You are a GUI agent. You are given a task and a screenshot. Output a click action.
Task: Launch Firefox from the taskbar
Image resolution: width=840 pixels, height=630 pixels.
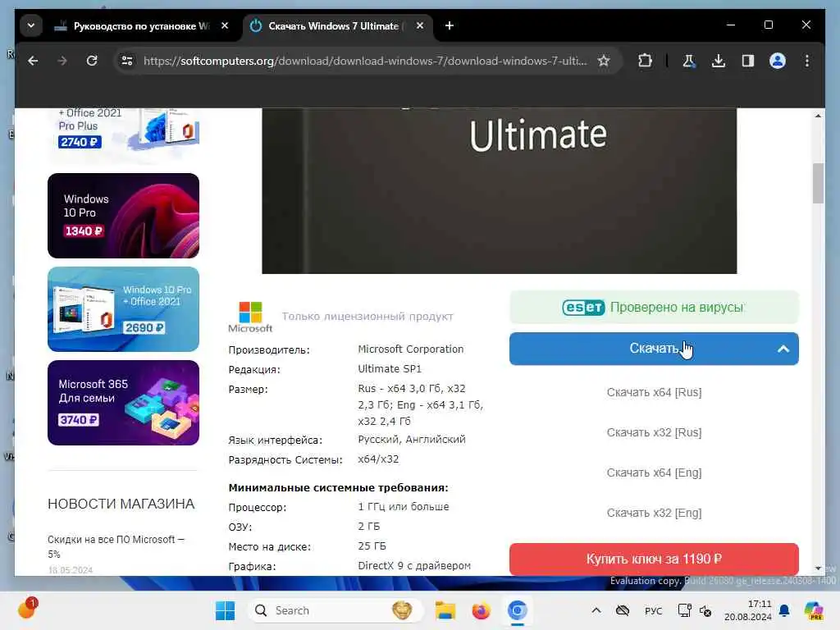click(481, 610)
